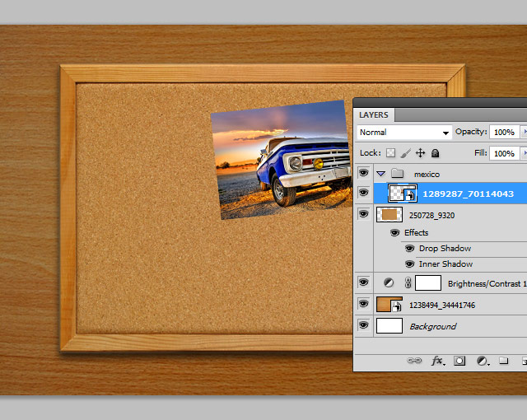527x420 pixels.
Task: Lock transparent pixels
Action: tap(391, 153)
